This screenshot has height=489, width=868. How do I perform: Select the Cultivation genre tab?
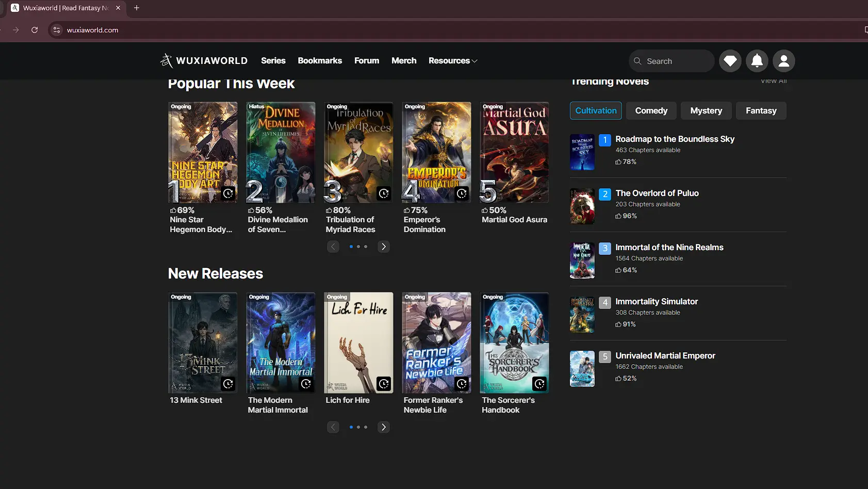tap(596, 111)
